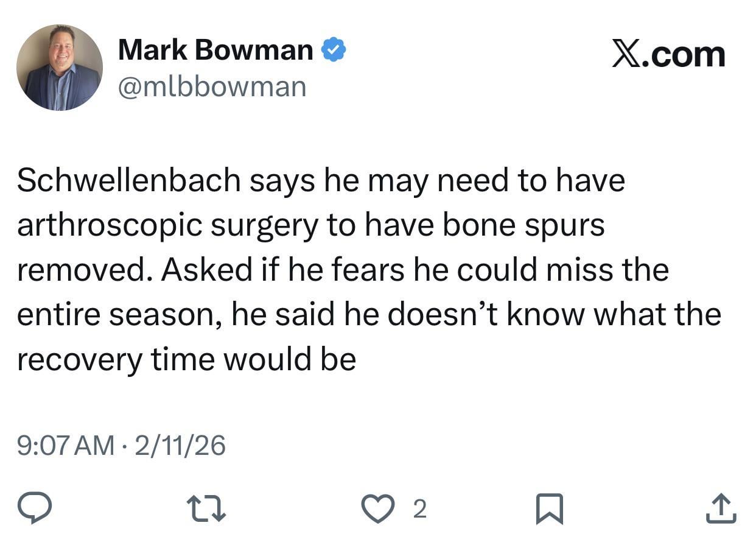Click the X.com logo
The width and height of the screenshot is (756, 559).
[x=667, y=54]
